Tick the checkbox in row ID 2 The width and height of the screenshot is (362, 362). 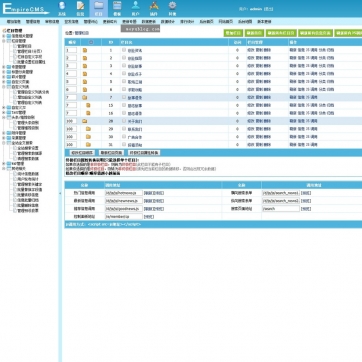[124, 58]
